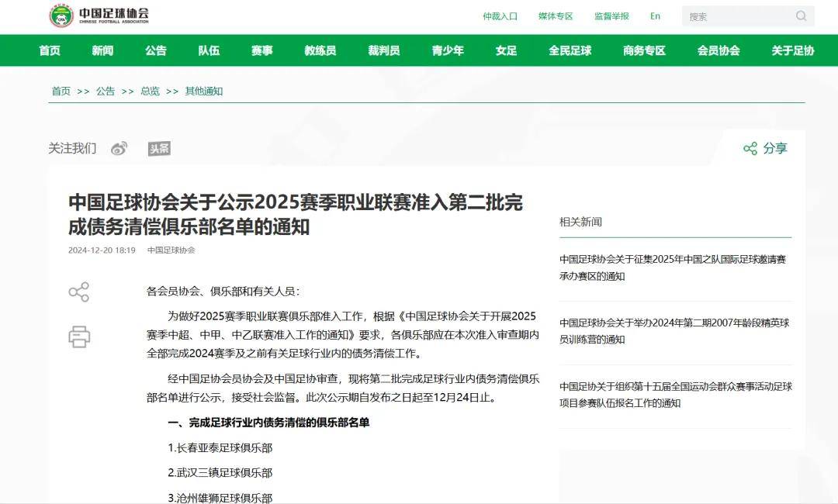
Task: Open the 队伍 menu item
Action: [x=209, y=50]
